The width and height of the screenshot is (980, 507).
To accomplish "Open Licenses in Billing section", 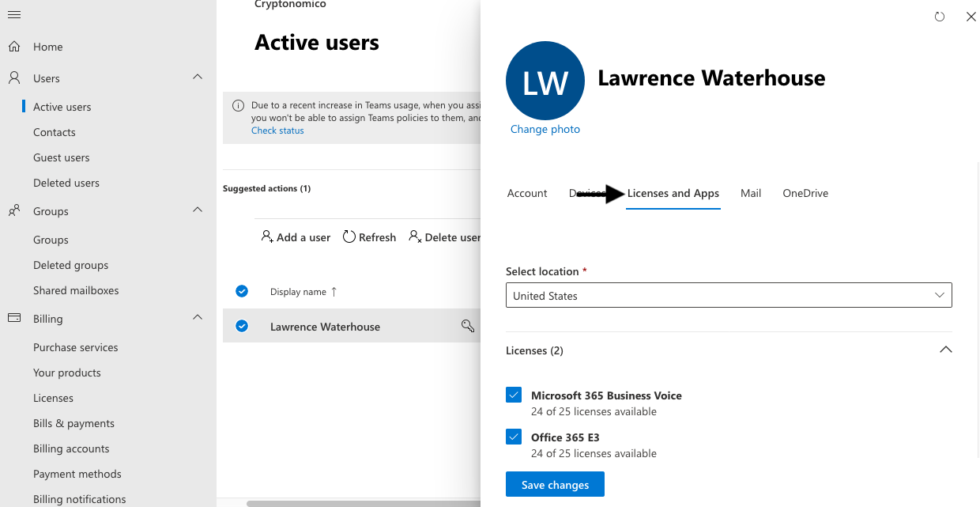I will click(53, 398).
